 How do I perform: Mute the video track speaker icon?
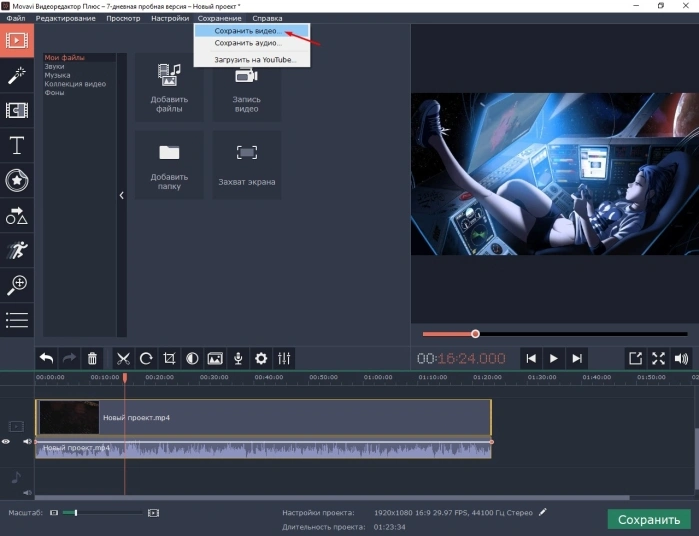(27, 441)
